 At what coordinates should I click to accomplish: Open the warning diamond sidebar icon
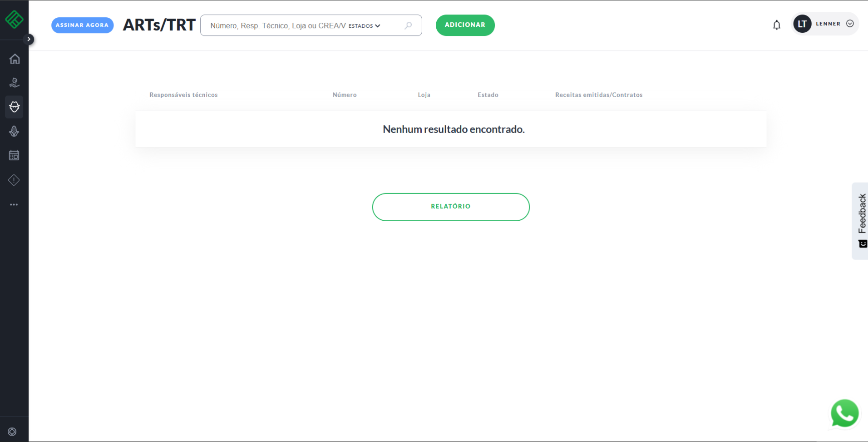(x=15, y=180)
